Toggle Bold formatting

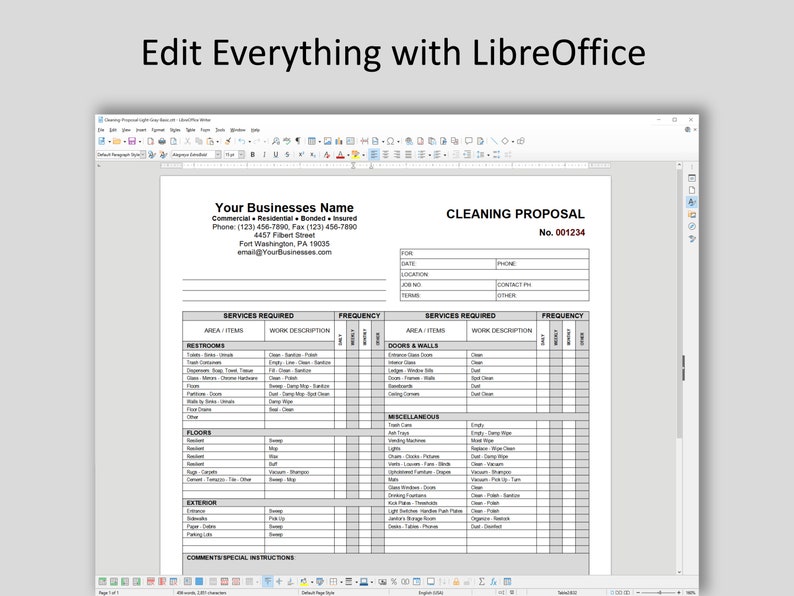tap(253, 154)
